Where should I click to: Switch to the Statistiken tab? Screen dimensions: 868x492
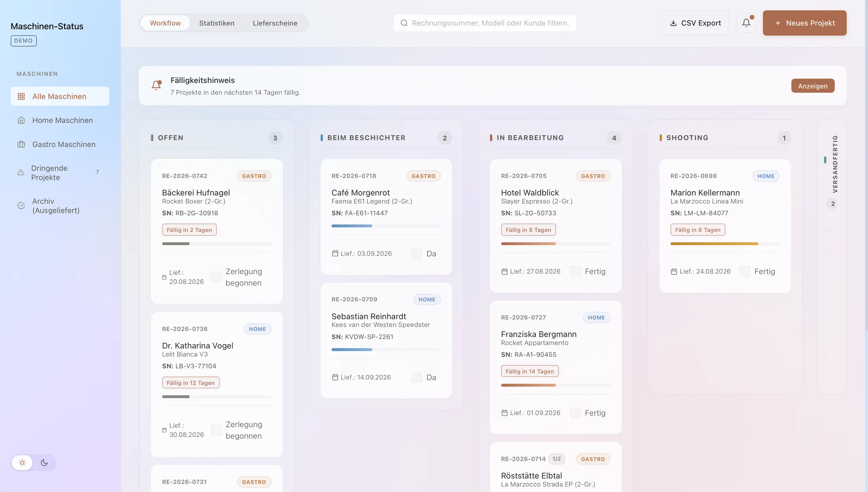[x=217, y=23]
